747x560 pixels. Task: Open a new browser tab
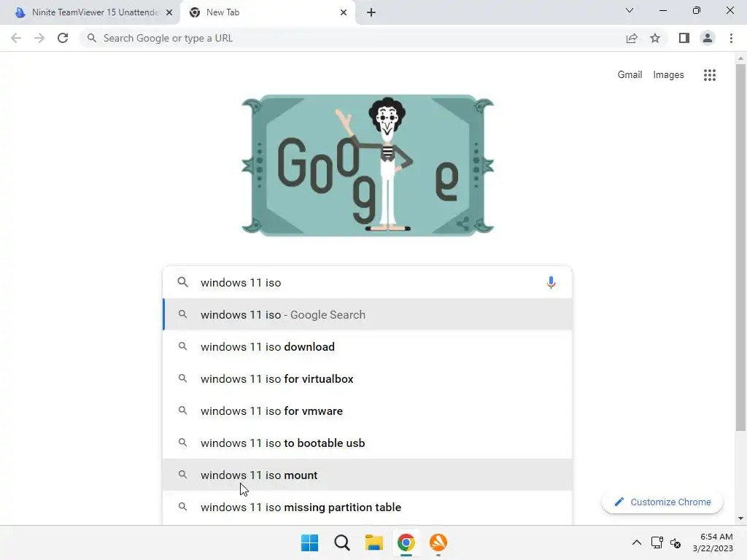[371, 12]
